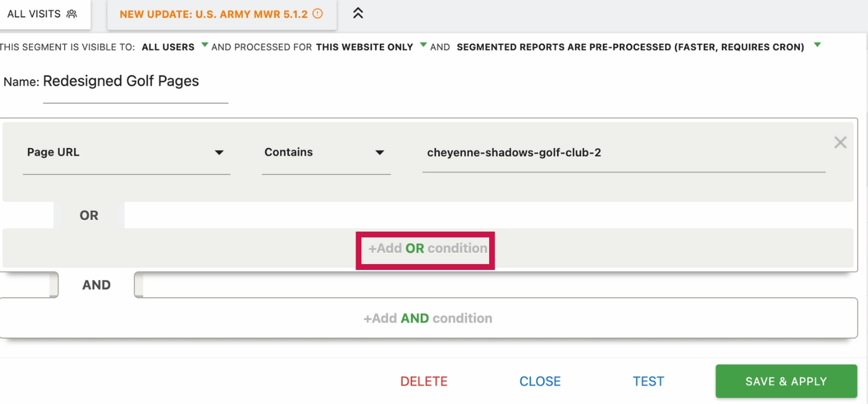Click the cheyenne-shadows-golf-club-2 value field
The width and height of the screenshot is (868, 404).
(624, 153)
